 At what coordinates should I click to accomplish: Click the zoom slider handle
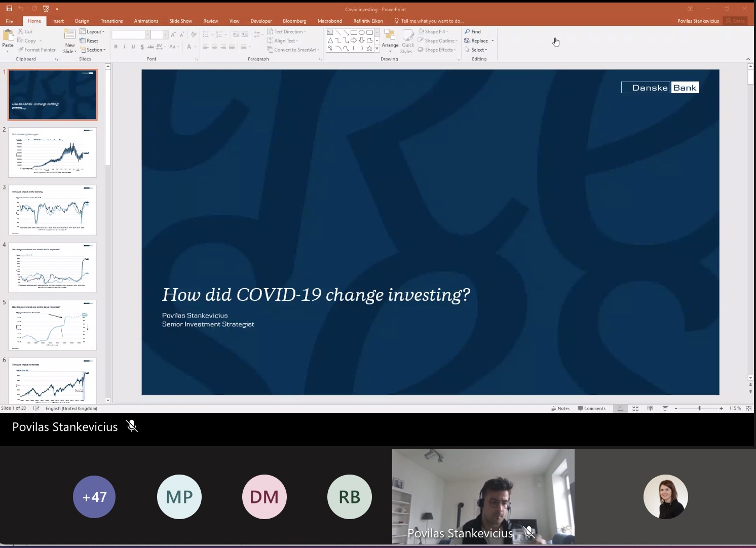tap(699, 408)
